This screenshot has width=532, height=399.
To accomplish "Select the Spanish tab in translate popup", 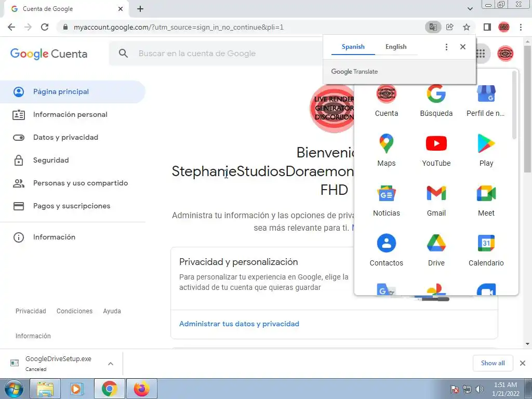I will 353,47.
